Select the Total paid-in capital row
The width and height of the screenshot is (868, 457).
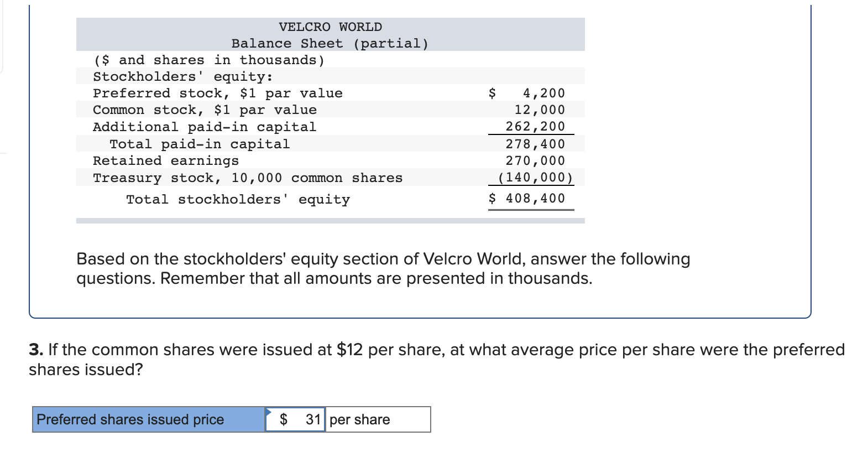pos(199,144)
